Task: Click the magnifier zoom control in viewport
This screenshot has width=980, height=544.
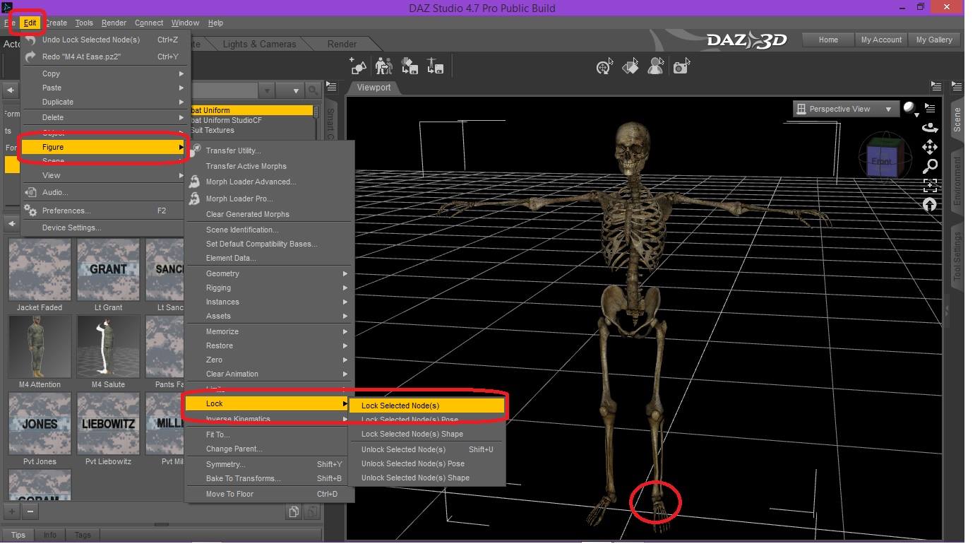Action: click(930, 166)
